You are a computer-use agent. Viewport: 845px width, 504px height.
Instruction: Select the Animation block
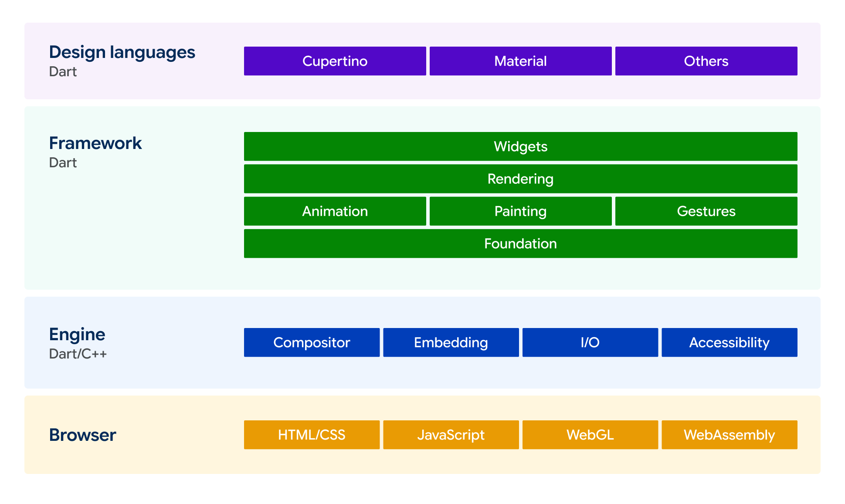pos(335,211)
